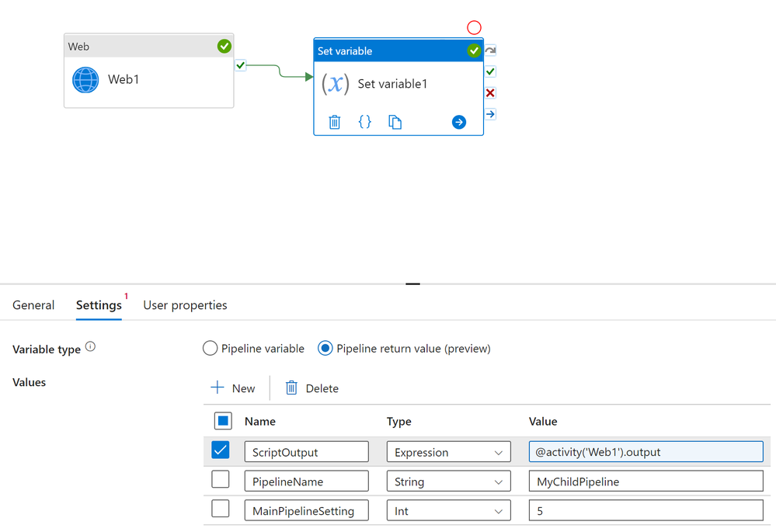Viewport: 776px width, 532px height.
Task: Clone Set variable1 with copy icon
Action: click(x=395, y=122)
